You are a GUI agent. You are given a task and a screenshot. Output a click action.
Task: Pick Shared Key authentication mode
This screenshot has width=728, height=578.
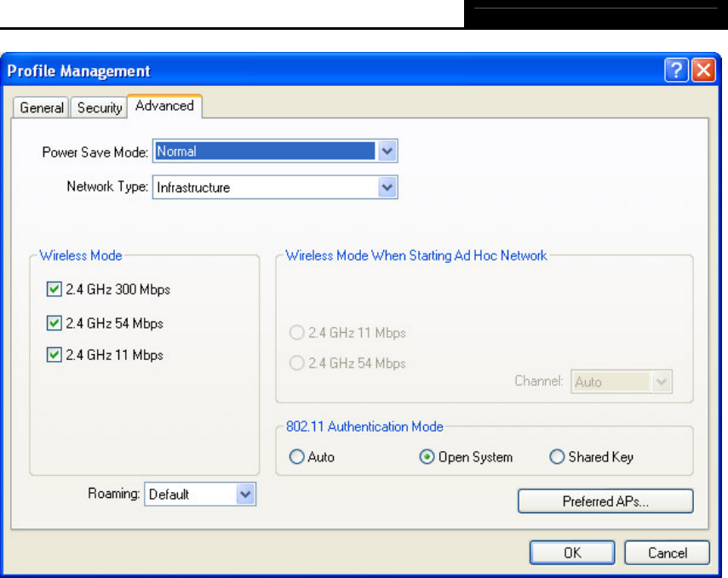coord(557,457)
